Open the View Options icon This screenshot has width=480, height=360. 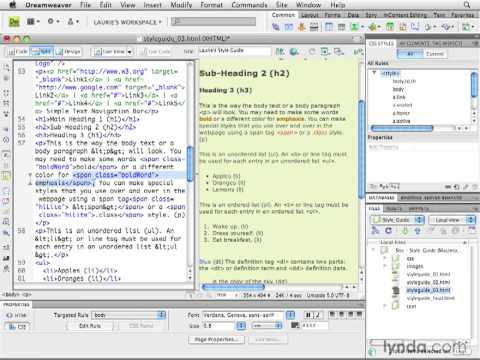(325, 52)
